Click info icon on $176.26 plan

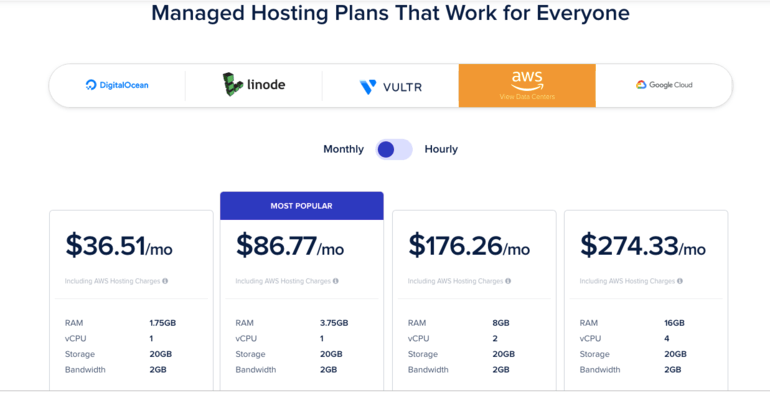click(508, 281)
